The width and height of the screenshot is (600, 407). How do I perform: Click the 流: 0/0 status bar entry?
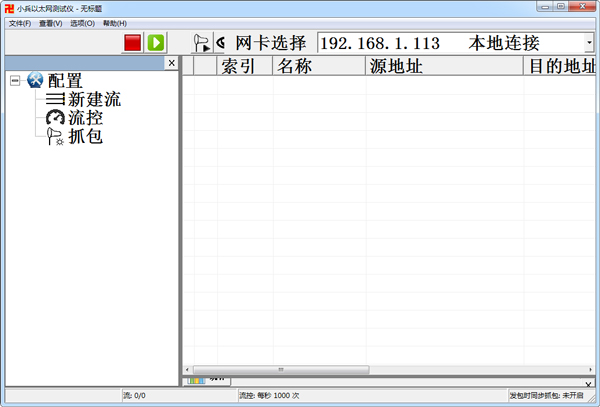tap(134, 396)
